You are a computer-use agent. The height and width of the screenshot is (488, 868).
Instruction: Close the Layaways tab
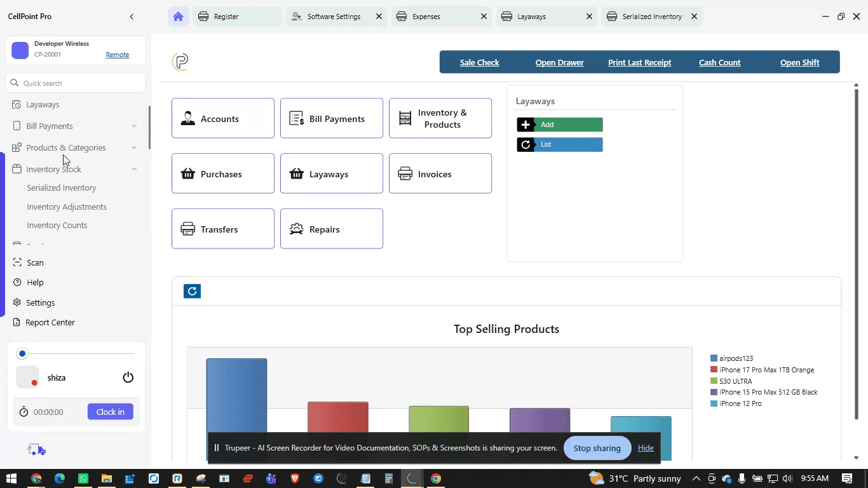click(x=589, y=17)
